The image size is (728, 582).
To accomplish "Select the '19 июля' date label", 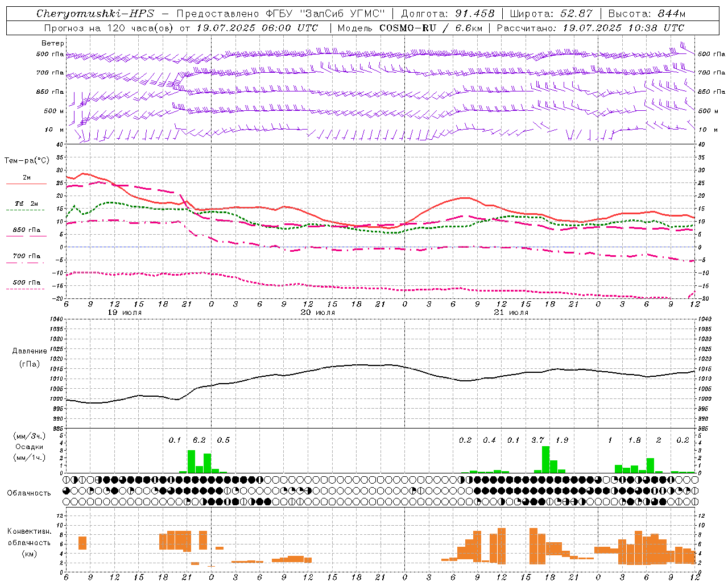I will pyautogui.click(x=125, y=313).
